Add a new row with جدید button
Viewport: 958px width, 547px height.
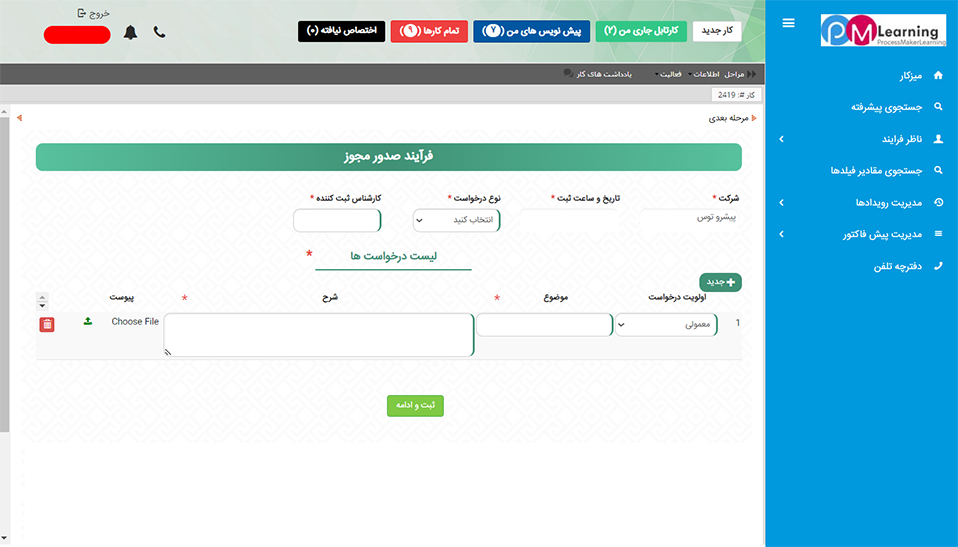720,283
